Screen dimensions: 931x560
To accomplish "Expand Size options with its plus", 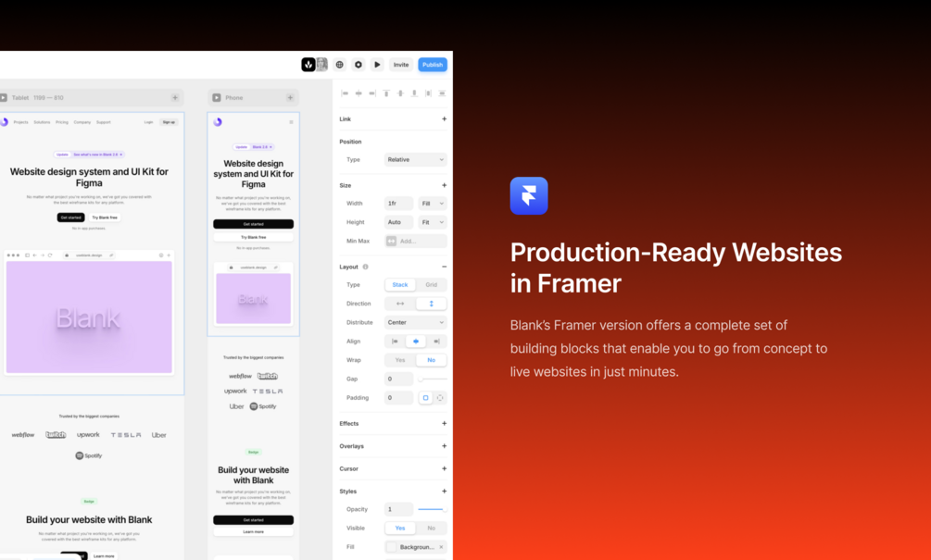I will (x=444, y=185).
